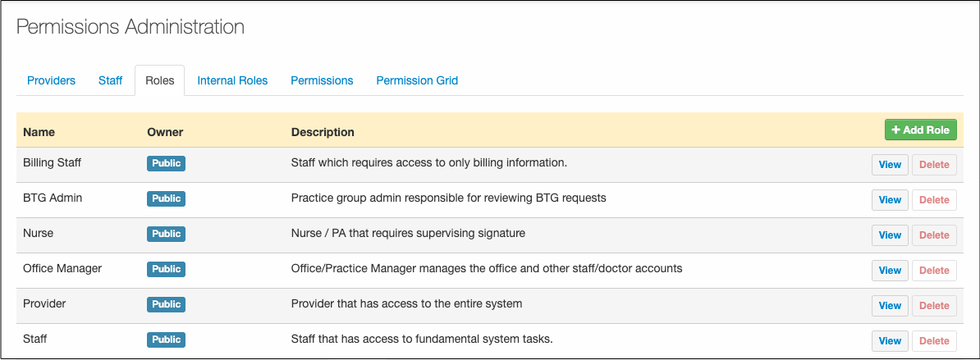980x360 pixels.
Task: View the BTG Admin role
Action: coord(890,200)
